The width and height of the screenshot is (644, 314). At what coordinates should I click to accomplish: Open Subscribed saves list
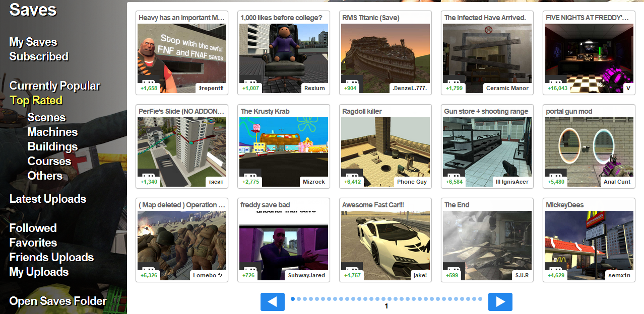[x=39, y=57]
